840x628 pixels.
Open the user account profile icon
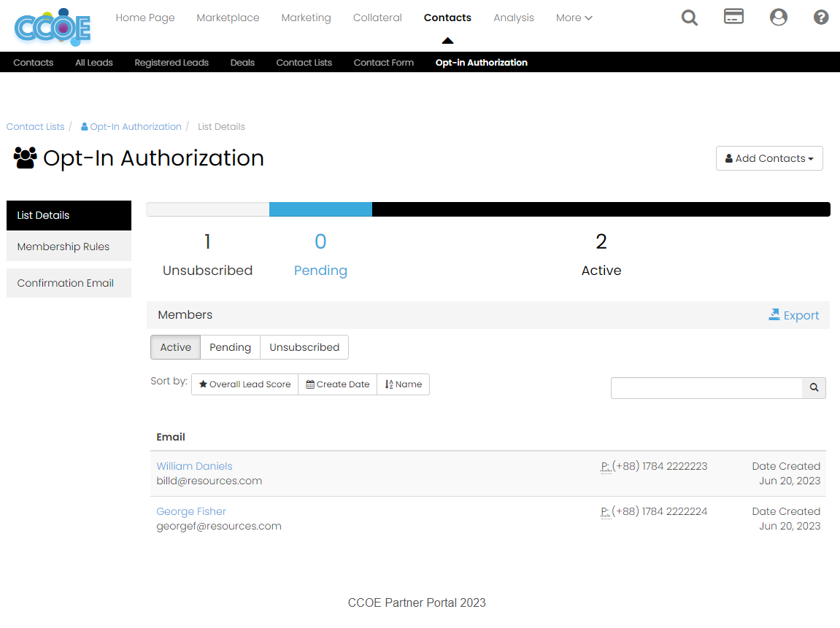(778, 17)
